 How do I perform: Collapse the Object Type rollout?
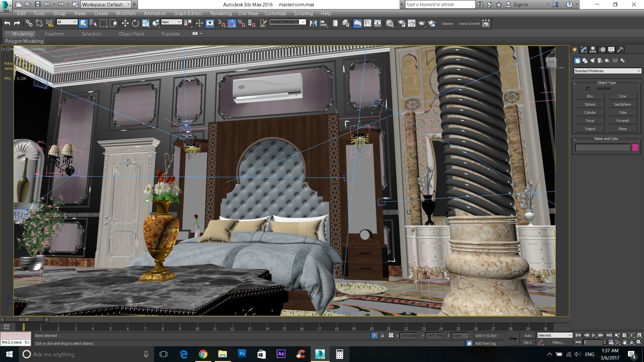(x=606, y=83)
